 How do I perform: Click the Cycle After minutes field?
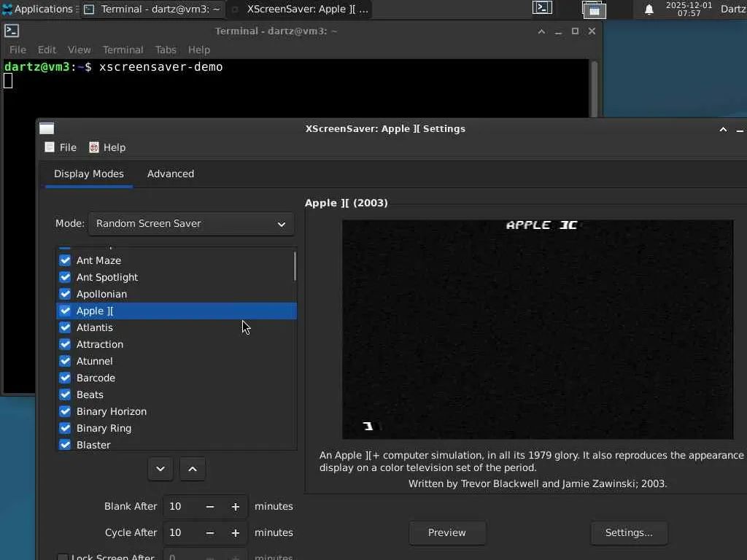(183, 533)
